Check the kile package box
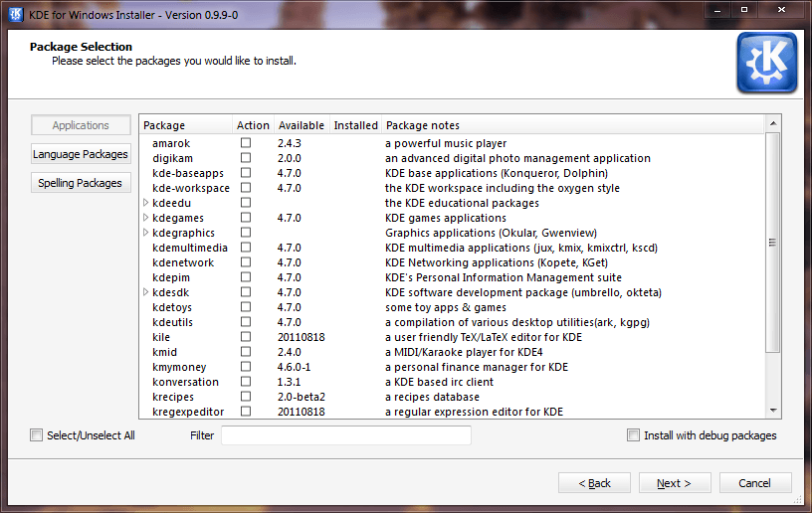This screenshot has width=812, height=513. pyautogui.click(x=246, y=337)
